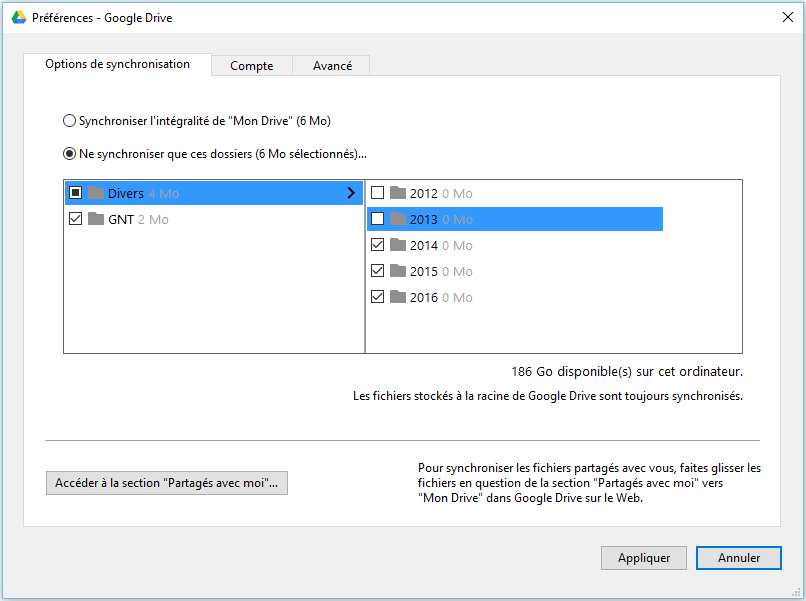Check the 2012 folder checkbox
Screen dimensions: 806x601
377,193
